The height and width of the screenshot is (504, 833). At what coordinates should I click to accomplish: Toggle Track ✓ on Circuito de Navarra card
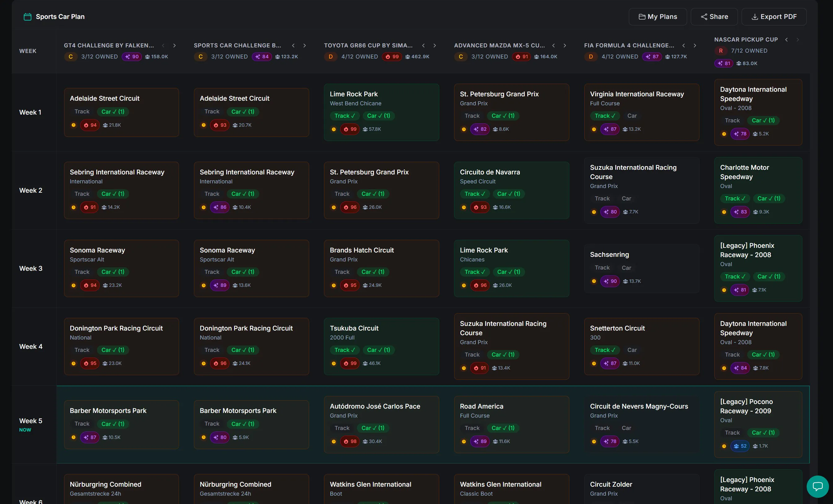pyautogui.click(x=475, y=194)
